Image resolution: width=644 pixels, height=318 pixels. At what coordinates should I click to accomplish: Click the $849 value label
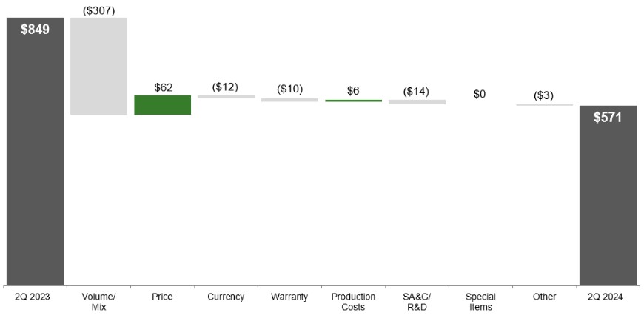point(35,30)
